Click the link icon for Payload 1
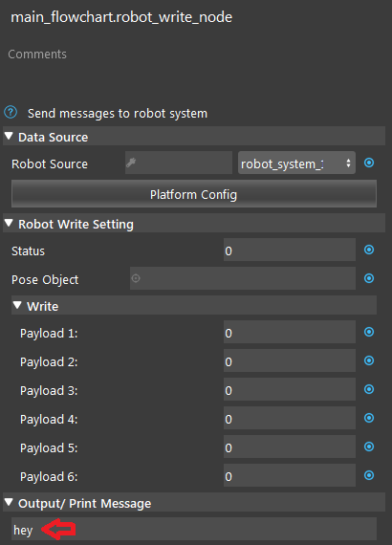Viewport: 392px width, 545px height. (369, 332)
